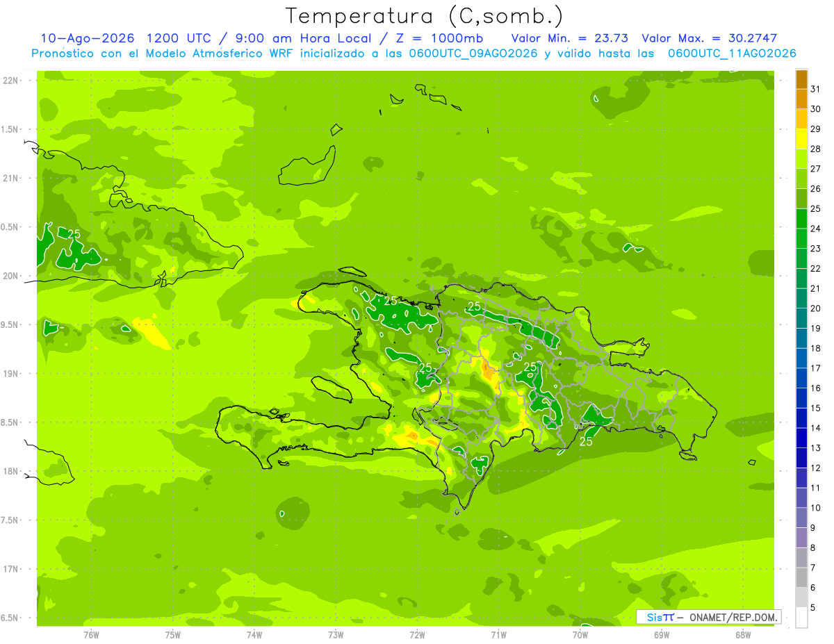Click the "73W" longitude axis label

pyautogui.click(x=336, y=634)
